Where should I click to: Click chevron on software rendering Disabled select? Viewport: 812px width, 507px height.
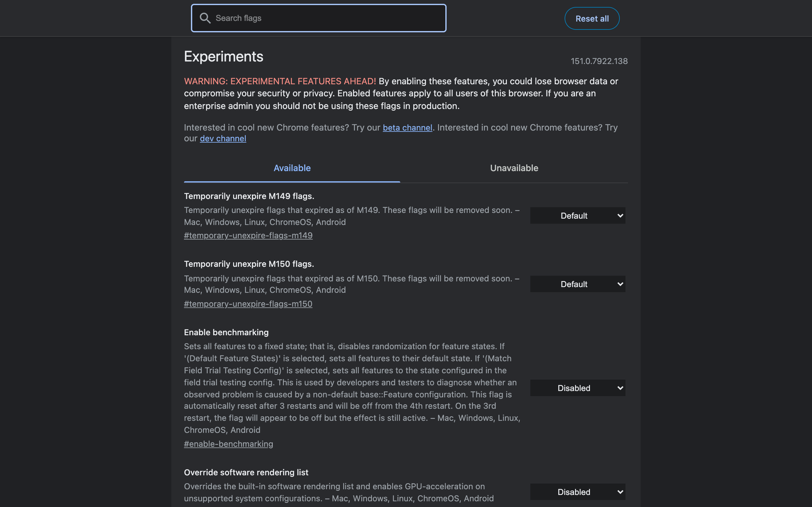pos(620,492)
